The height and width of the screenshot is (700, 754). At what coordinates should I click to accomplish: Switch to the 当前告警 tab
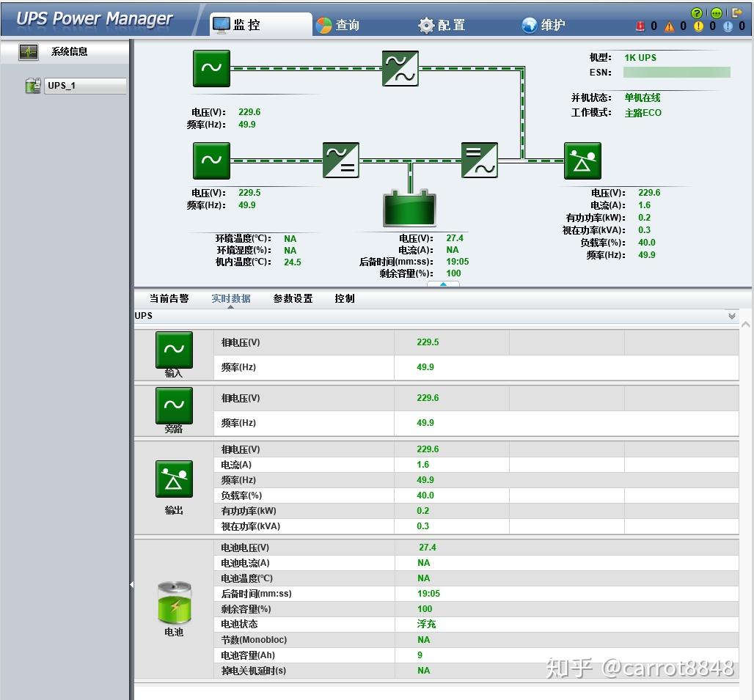(x=170, y=298)
